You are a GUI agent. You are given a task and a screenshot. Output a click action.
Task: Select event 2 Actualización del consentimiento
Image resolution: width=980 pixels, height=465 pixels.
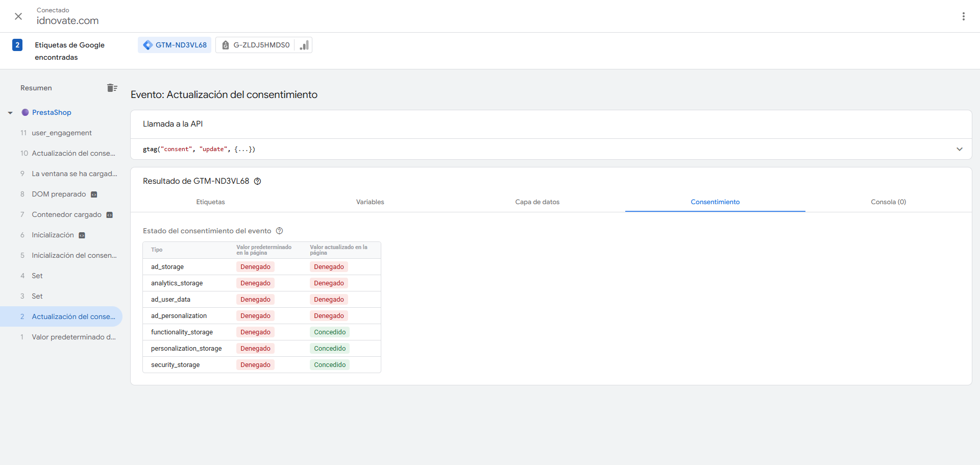(x=61, y=316)
